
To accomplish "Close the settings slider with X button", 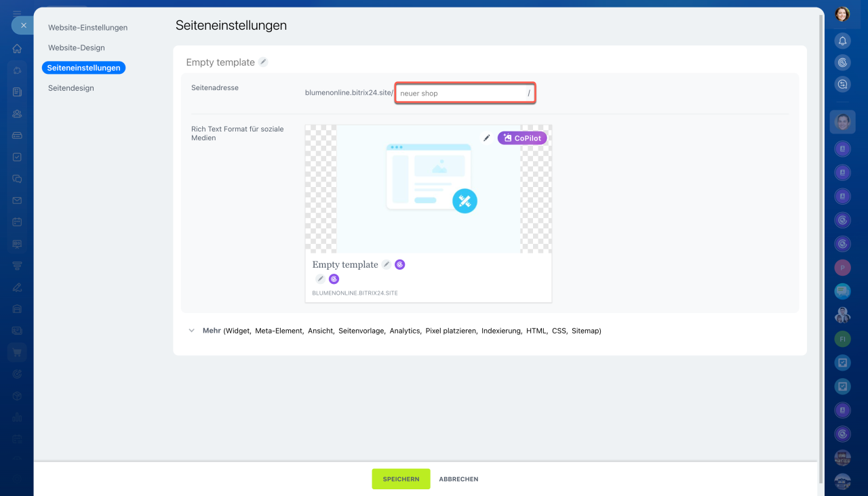I will [x=23, y=25].
